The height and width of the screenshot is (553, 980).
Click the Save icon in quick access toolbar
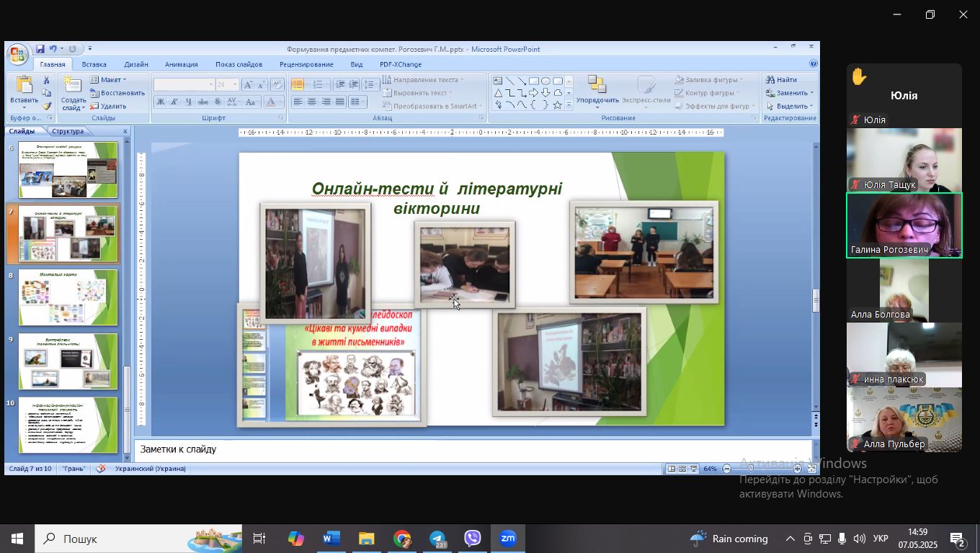[x=40, y=49]
